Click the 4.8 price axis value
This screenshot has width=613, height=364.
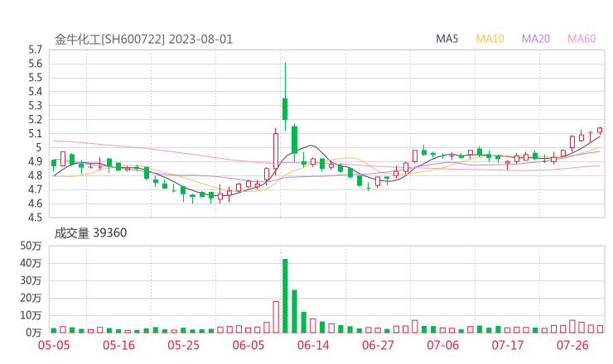tap(35, 175)
